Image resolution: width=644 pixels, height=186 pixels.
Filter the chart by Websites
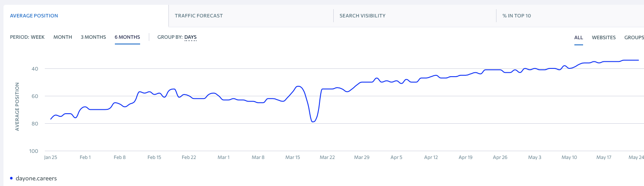[x=604, y=37]
